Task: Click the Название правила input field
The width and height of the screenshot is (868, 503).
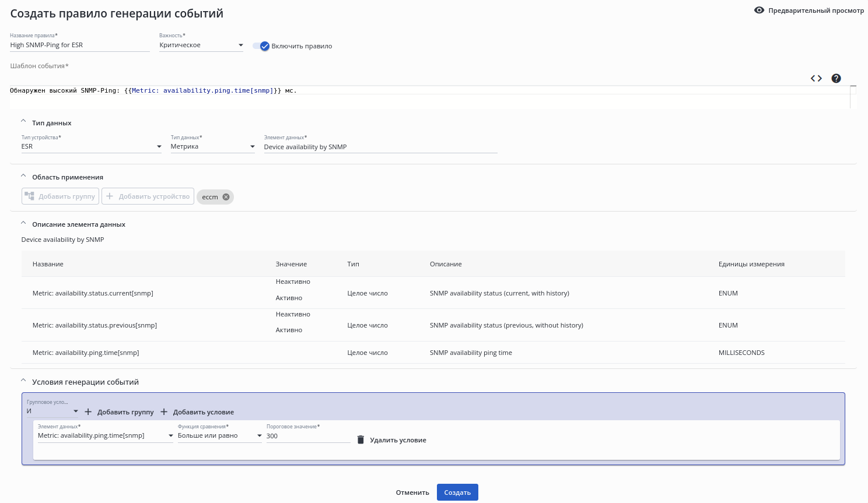Action: coord(79,45)
